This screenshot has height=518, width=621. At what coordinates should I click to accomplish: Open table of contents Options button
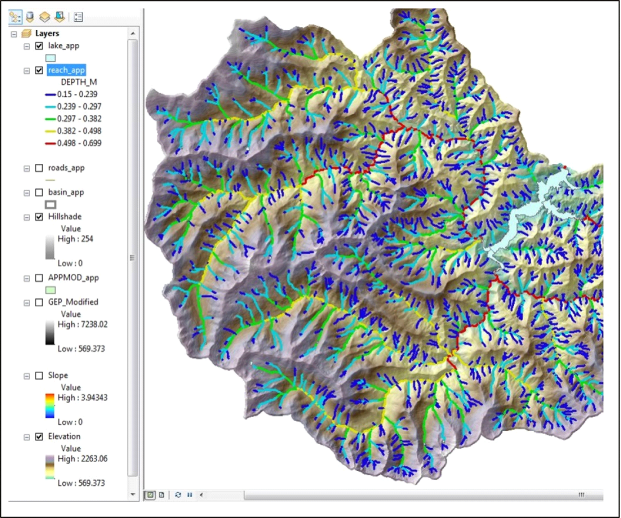(x=78, y=17)
